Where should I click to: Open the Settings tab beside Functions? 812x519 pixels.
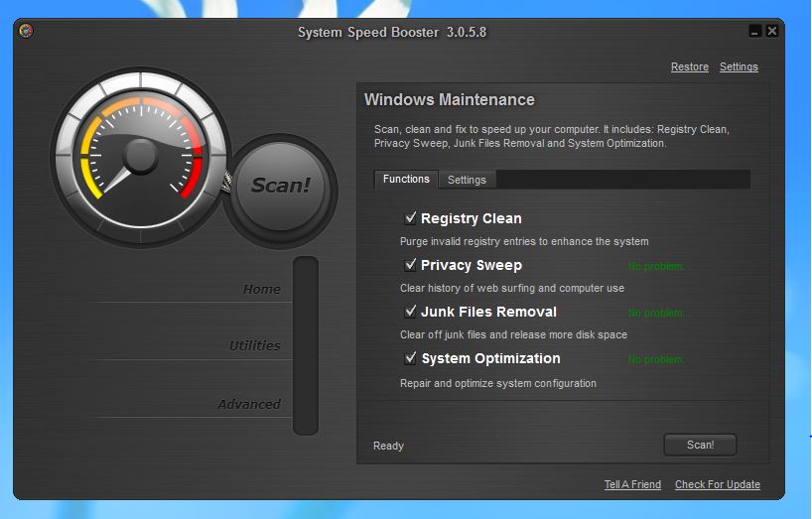(467, 180)
